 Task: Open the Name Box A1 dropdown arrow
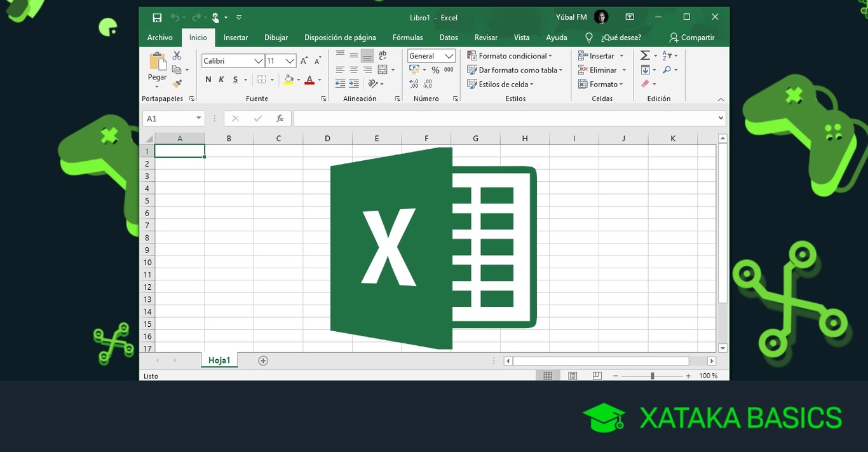[199, 118]
